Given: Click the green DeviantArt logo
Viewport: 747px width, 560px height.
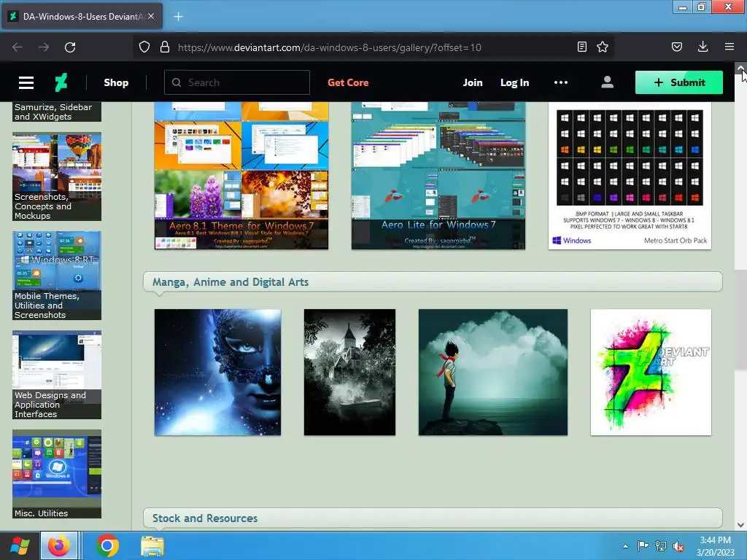Looking at the screenshot, I should point(61,82).
